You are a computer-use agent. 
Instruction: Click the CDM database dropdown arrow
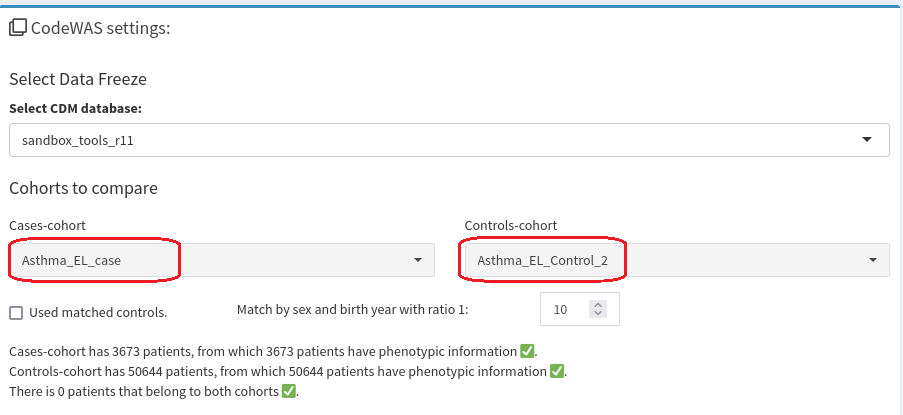(867, 139)
